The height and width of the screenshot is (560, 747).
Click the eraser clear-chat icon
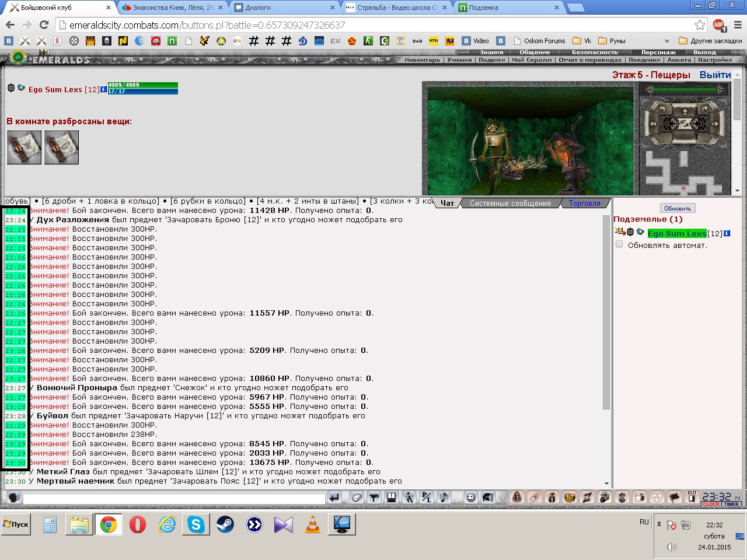(357, 497)
